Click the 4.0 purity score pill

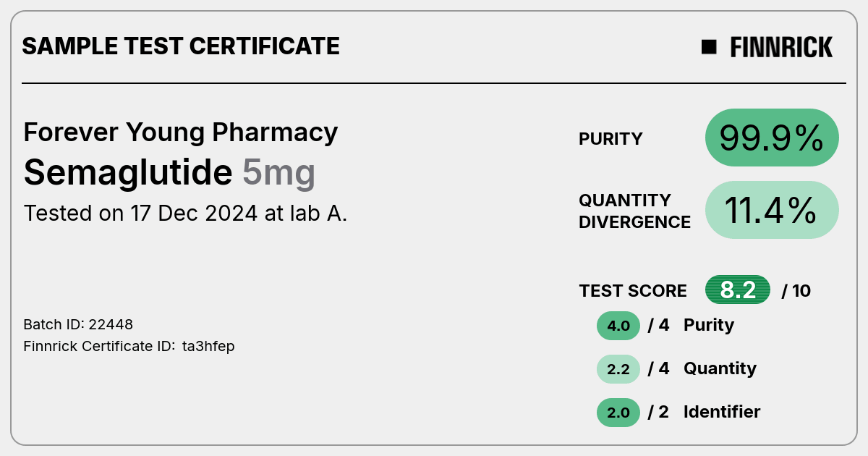pyautogui.click(x=618, y=326)
